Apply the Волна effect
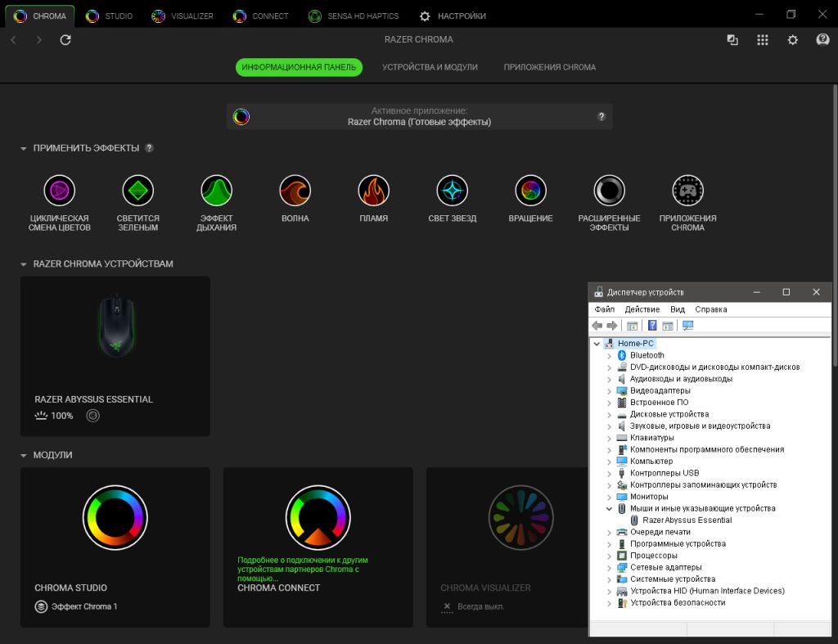The image size is (838, 644). (x=295, y=191)
